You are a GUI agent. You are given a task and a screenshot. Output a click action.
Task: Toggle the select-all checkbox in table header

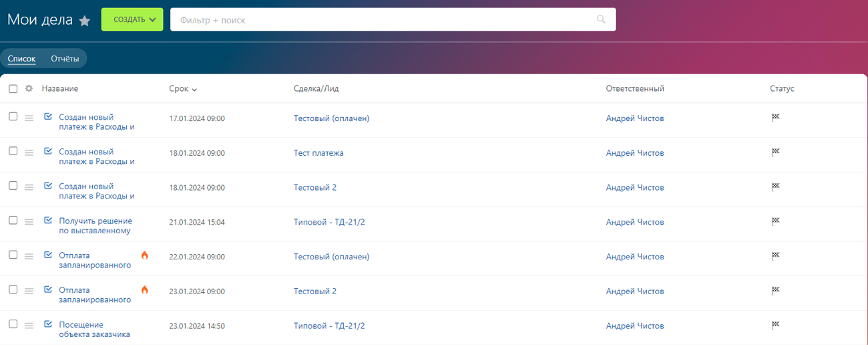click(13, 88)
